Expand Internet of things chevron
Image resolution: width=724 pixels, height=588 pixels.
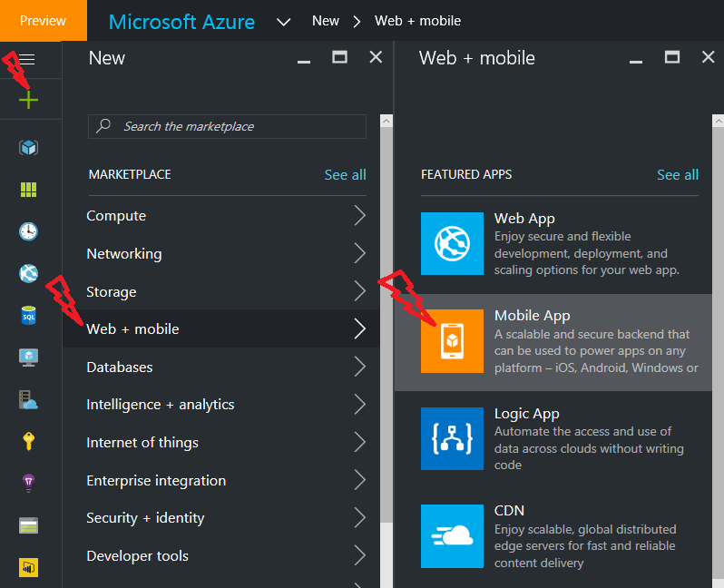360,442
